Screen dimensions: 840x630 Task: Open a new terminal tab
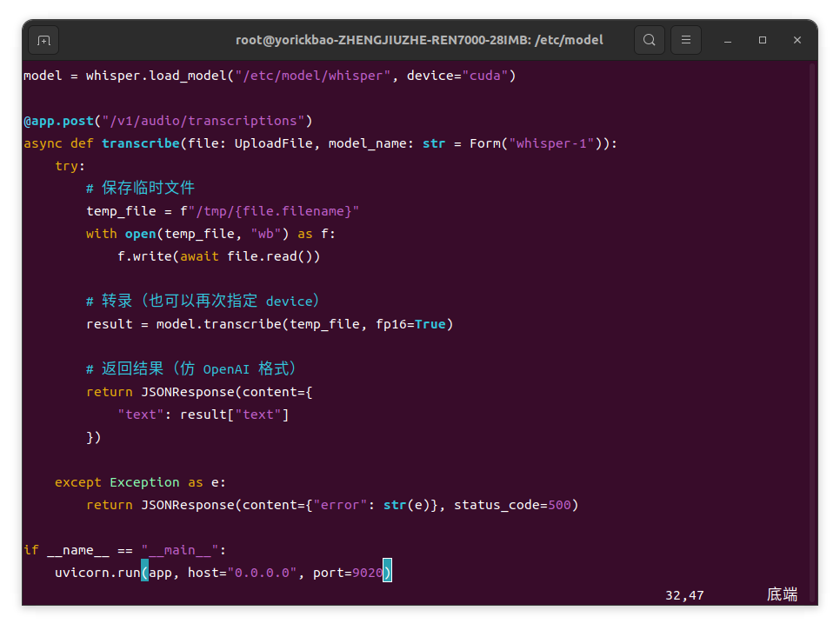click(43, 40)
